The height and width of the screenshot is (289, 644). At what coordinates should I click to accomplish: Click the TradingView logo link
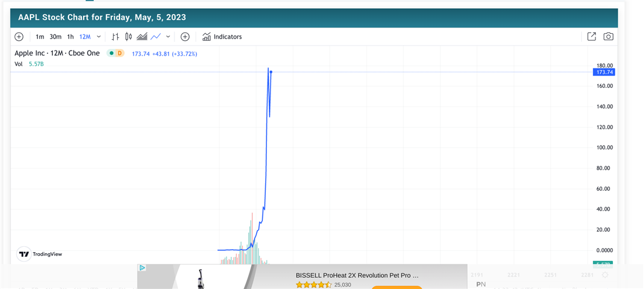[40, 254]
